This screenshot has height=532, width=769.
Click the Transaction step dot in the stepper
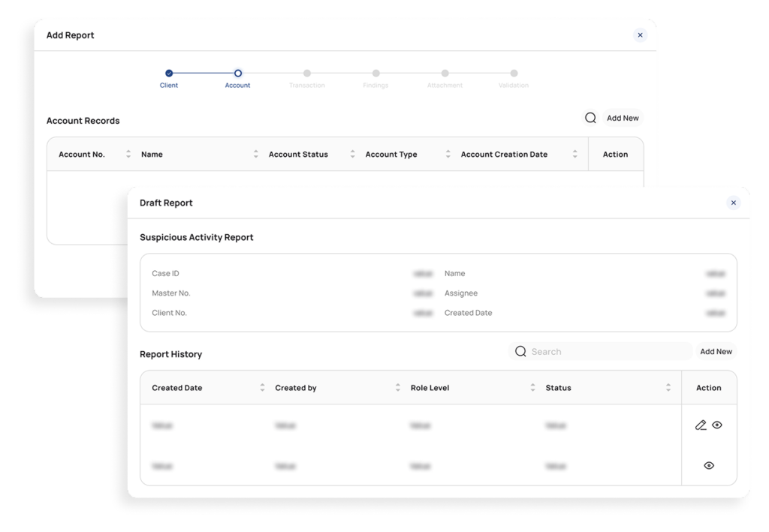pos(306,74)
